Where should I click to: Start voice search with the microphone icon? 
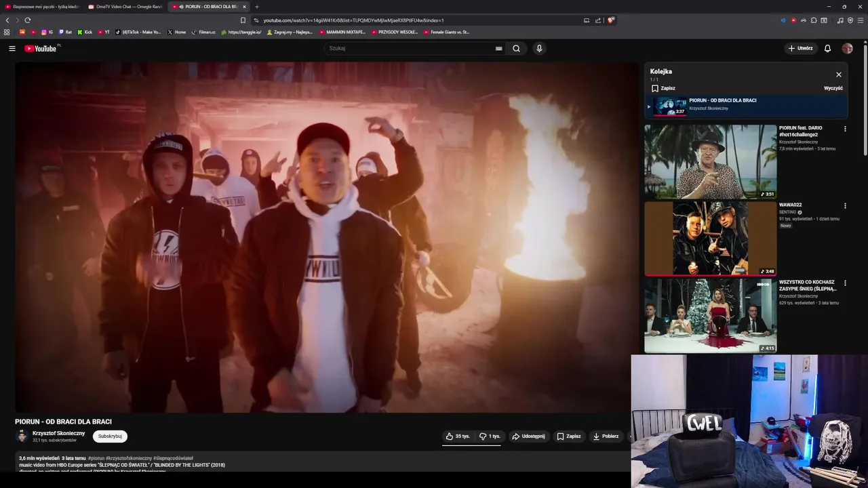click(x=539, y=48)
